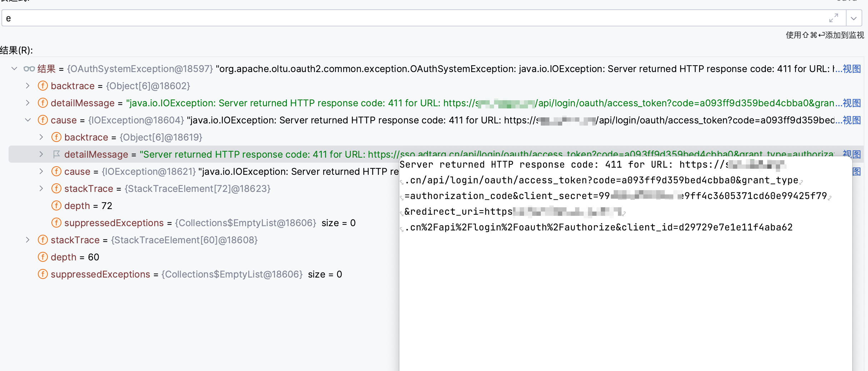Collapse the cause IOException@18604 node
Screen dimensions: 868x371
click(x=28, y=120)
